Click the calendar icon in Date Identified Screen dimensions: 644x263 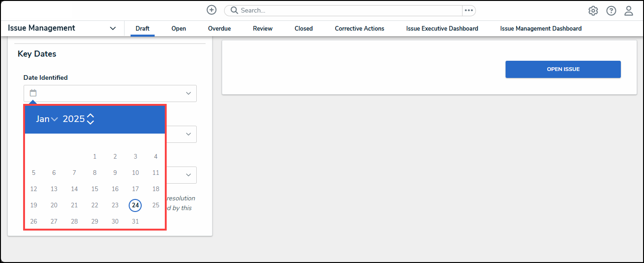[x=33, y=93]
